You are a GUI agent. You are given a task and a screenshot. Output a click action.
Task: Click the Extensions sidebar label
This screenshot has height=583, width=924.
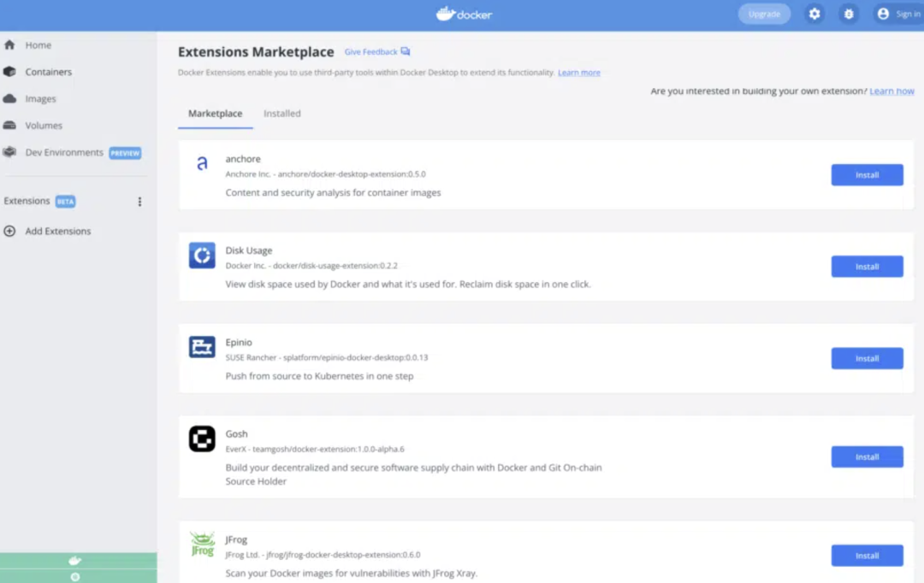tap(27, 201)
